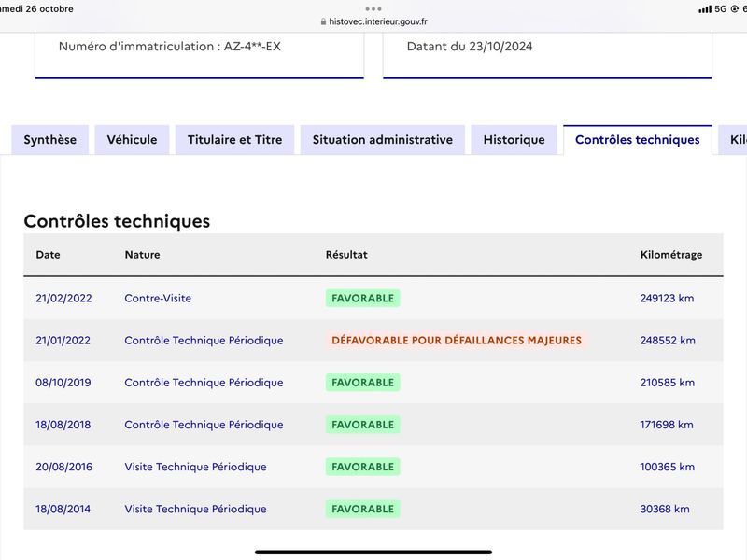Click the Kilométrage column header
747x560 pixels.
point(671,255)
